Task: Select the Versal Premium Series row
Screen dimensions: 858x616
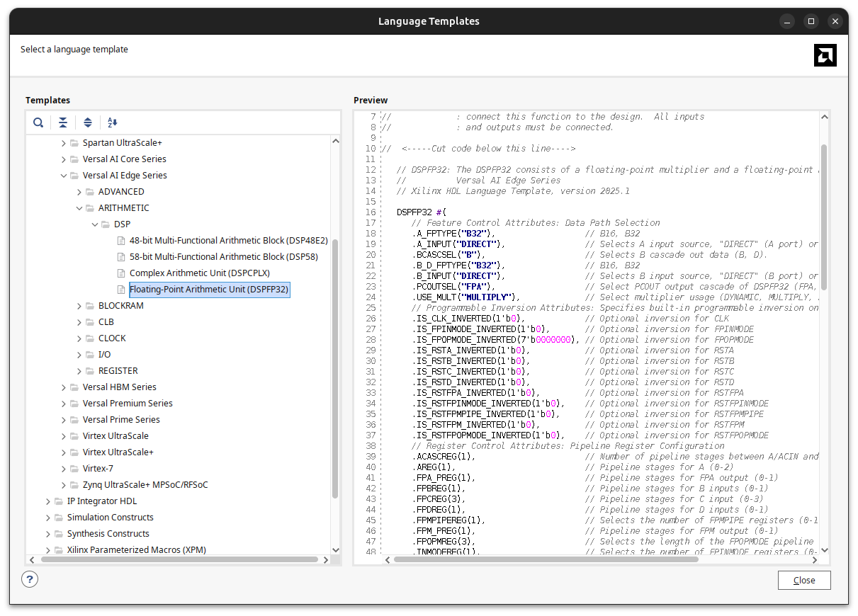Action: pyautogui.click(x=128, y=404)
